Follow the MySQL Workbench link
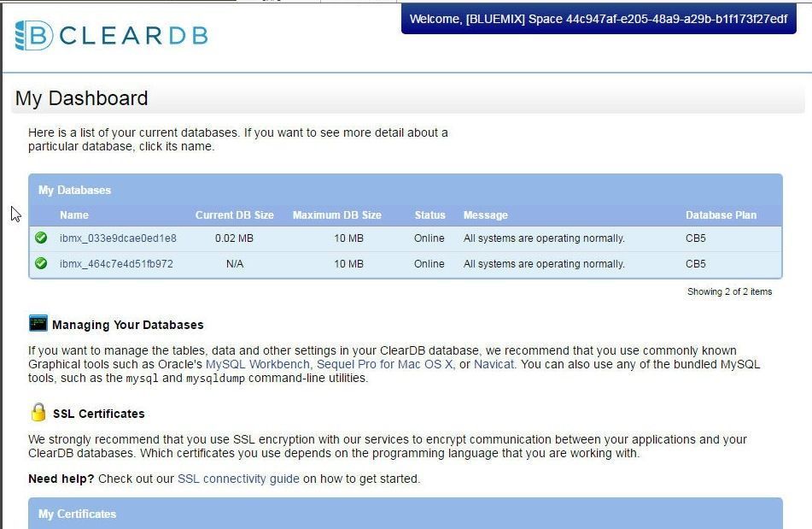 coord(258,364)
